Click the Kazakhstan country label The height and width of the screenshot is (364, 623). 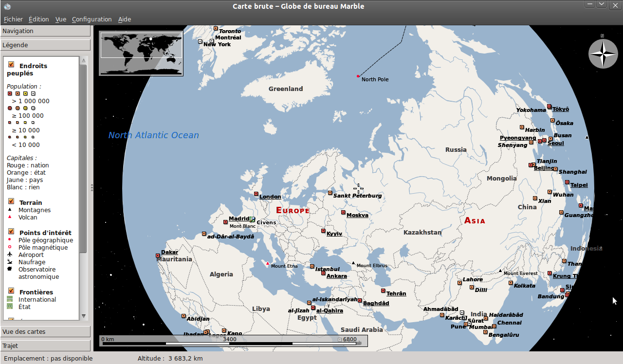[422, 233]
